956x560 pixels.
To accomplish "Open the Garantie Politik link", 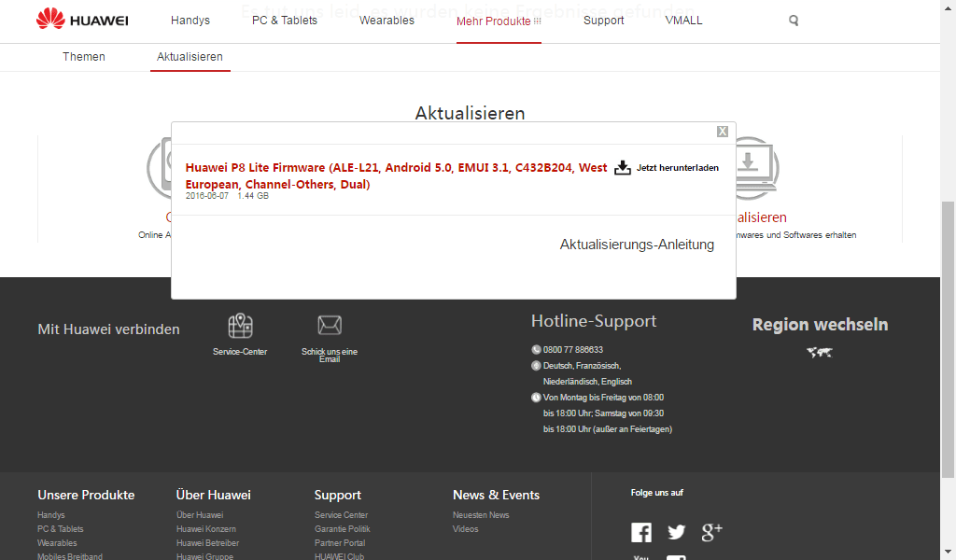I will coord(343,529).
